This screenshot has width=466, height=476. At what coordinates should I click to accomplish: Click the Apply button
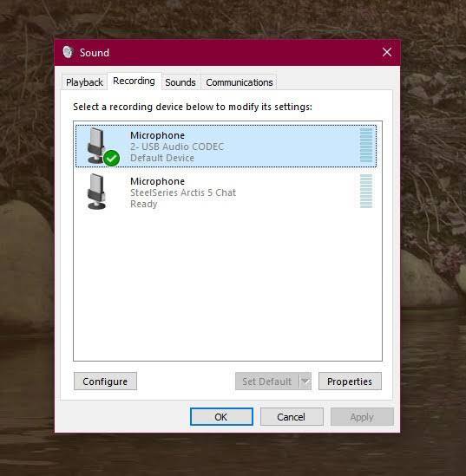pyautogui.click(x=362, y=417)
